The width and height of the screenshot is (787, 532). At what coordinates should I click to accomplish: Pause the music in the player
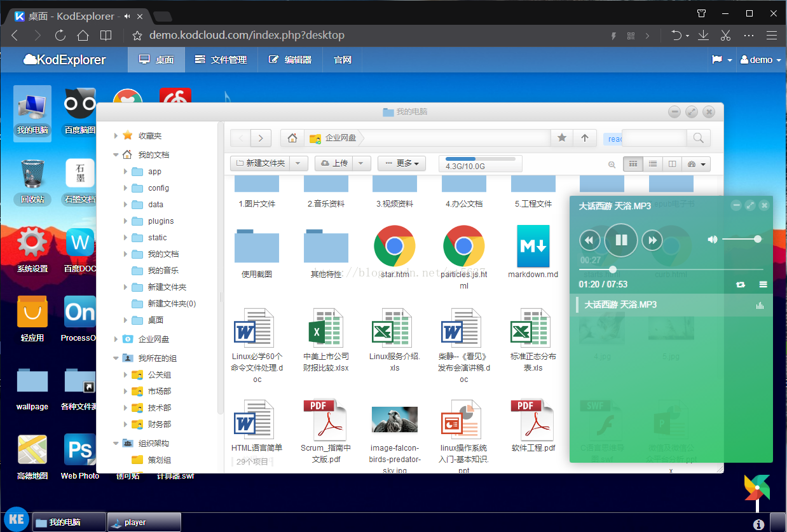621,240
